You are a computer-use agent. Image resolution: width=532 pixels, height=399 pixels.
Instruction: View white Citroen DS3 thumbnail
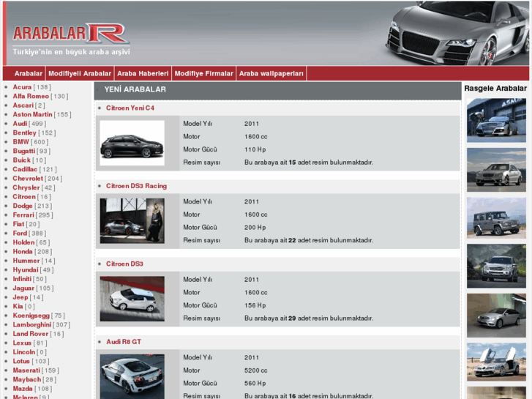[x=132, y=299]
